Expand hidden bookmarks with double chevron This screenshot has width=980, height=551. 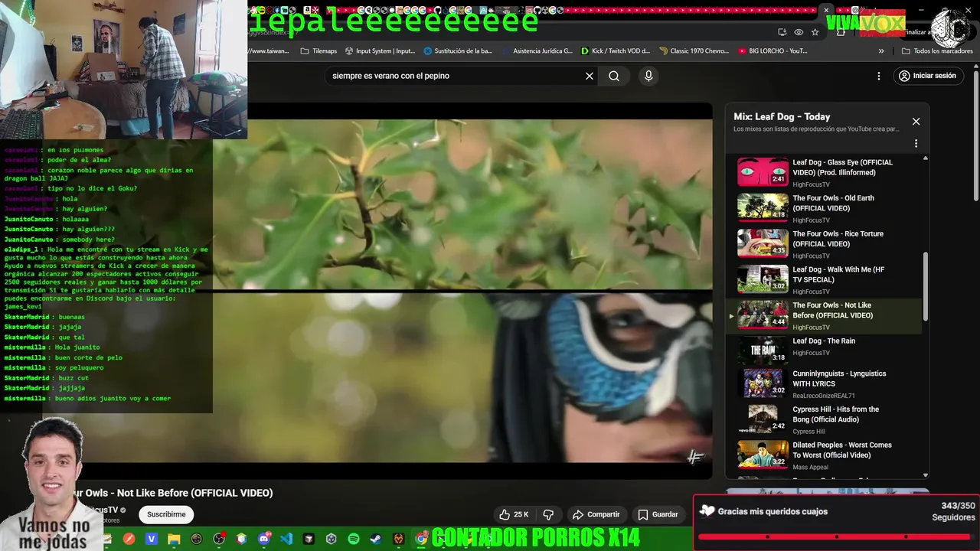pyautogui.click(x=881, y=51)
